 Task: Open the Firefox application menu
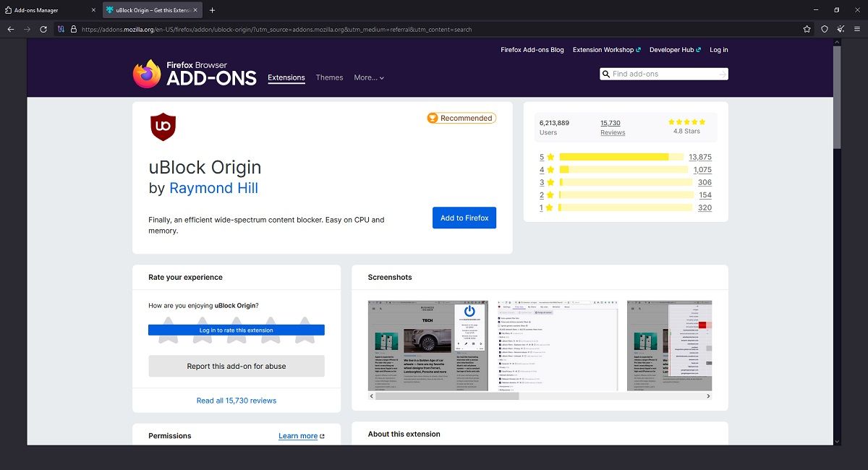[858, 29]
